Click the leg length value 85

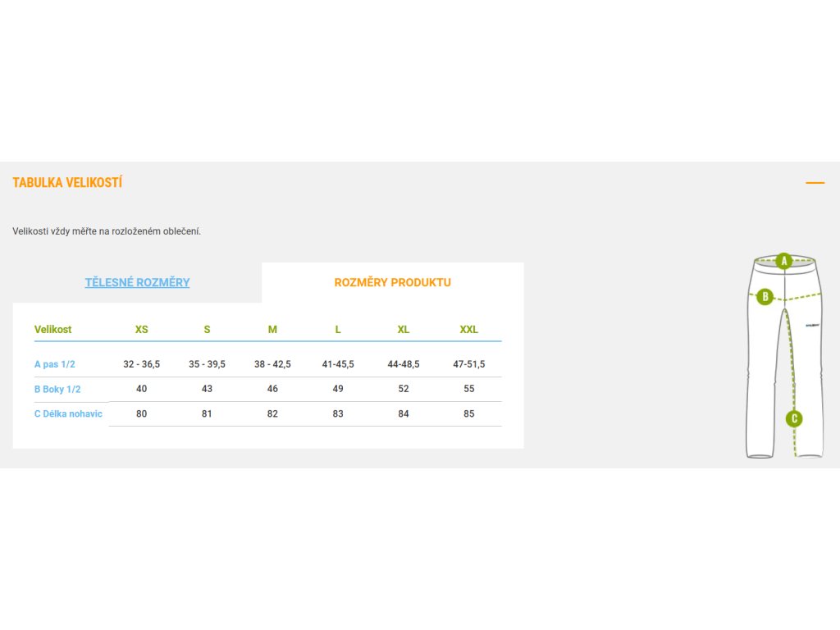pos(468,413)
